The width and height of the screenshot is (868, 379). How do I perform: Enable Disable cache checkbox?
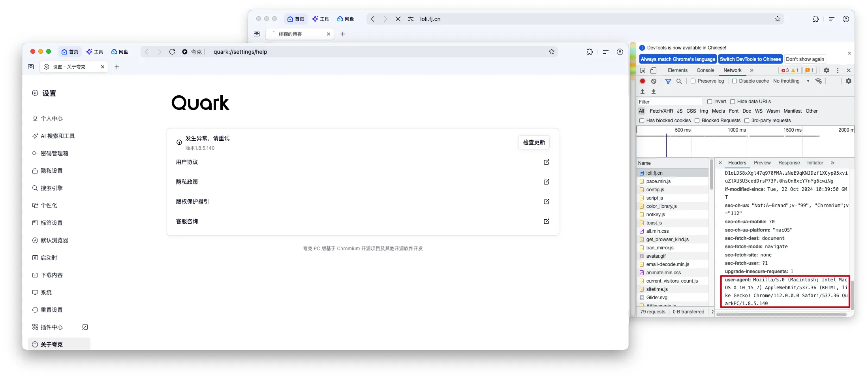pyautogui.click(x=735, y=81)
